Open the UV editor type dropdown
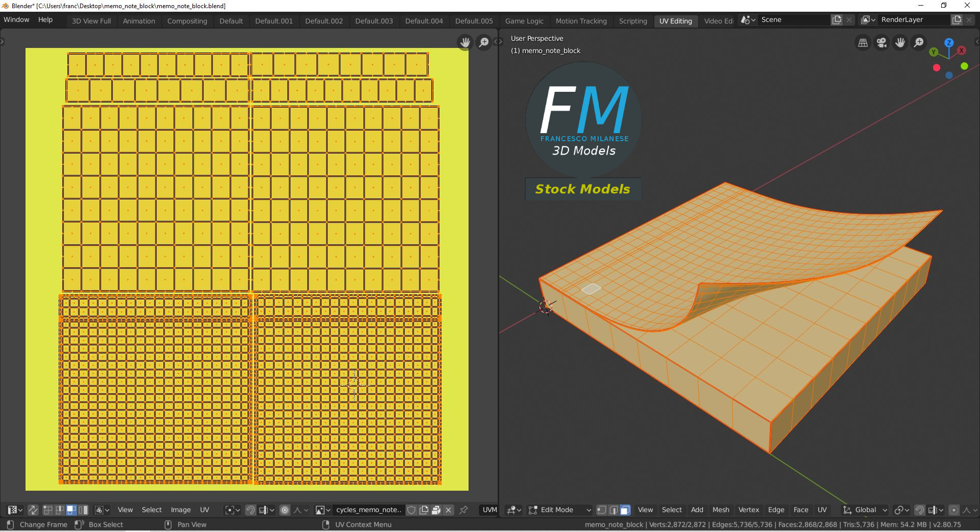 [15, 510]
